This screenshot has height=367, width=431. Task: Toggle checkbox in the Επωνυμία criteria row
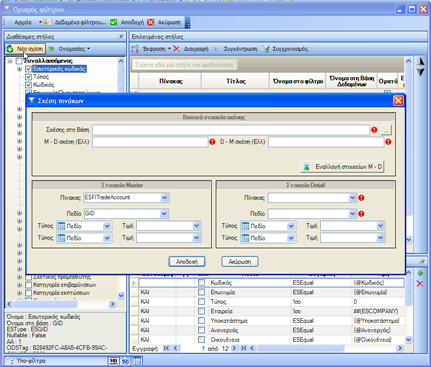[x=201, y=292]
